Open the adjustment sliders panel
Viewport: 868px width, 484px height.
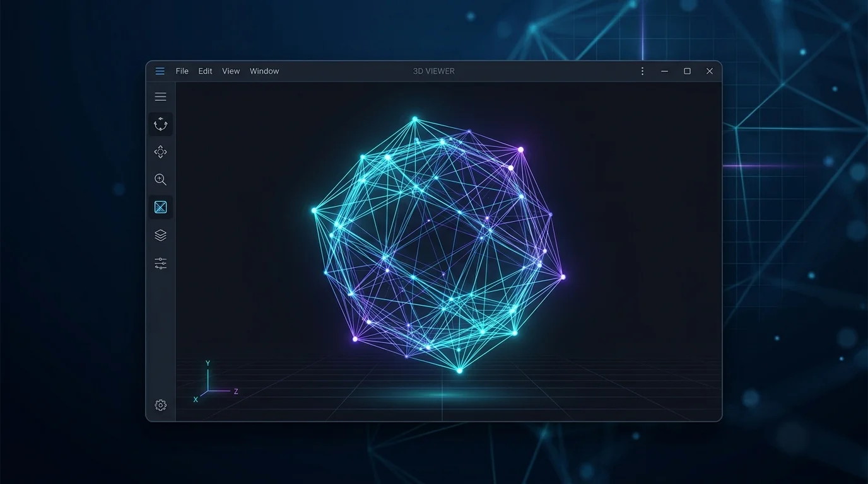(x=161, y=263)
